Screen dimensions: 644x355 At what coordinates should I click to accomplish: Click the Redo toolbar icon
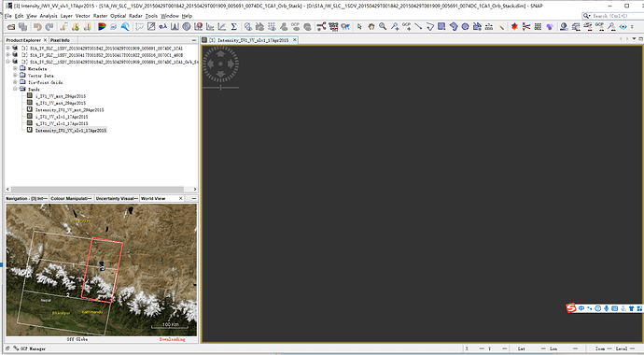(x=49, y=27)
